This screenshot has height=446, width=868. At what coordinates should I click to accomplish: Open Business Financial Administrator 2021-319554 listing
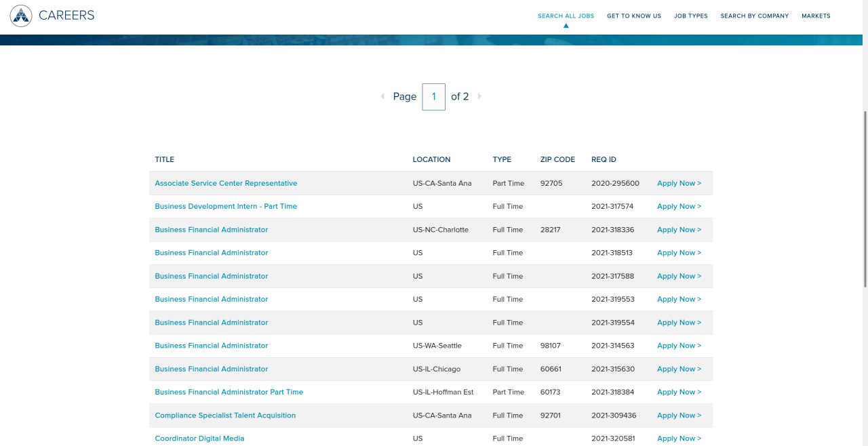(211, 323)
